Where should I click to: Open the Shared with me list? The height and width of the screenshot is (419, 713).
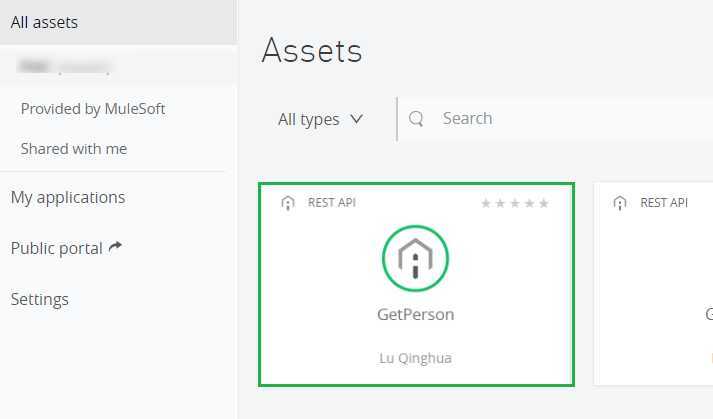(74, 149)
